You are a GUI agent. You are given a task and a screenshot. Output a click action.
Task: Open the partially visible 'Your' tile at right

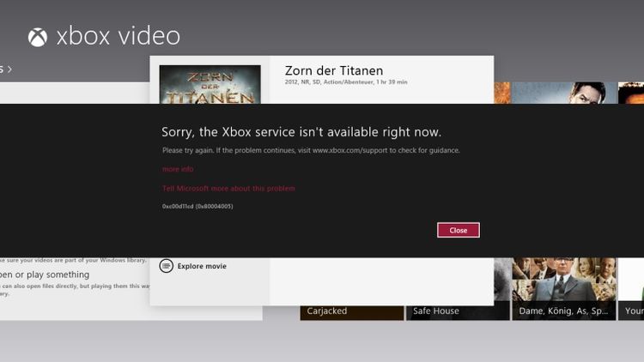point(631,289)
